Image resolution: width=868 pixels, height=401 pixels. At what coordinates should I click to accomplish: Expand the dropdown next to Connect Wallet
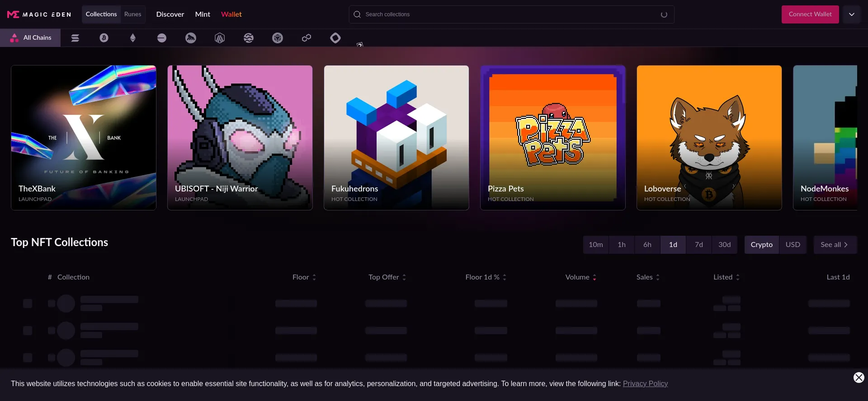coord(851,14)
